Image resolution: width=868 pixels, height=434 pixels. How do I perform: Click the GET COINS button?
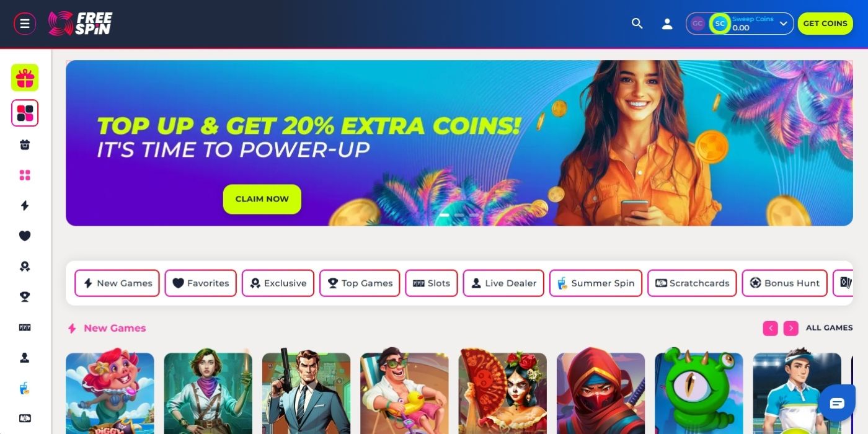click(x=825, y=24)
